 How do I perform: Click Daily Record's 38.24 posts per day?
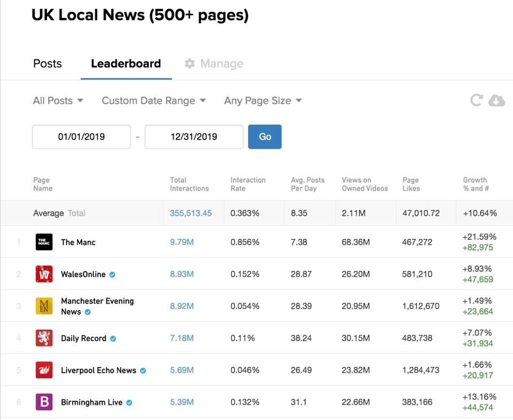(x=301, y=338)
